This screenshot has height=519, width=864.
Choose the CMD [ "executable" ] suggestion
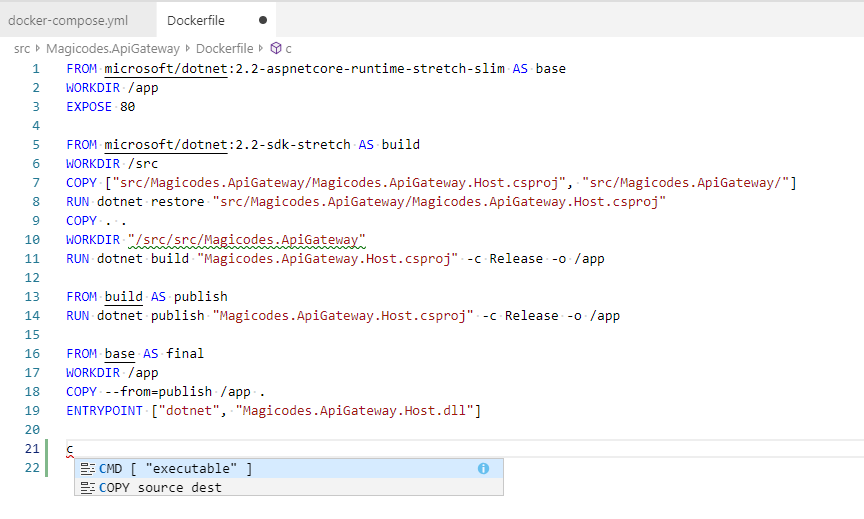[x=176, y=468]
